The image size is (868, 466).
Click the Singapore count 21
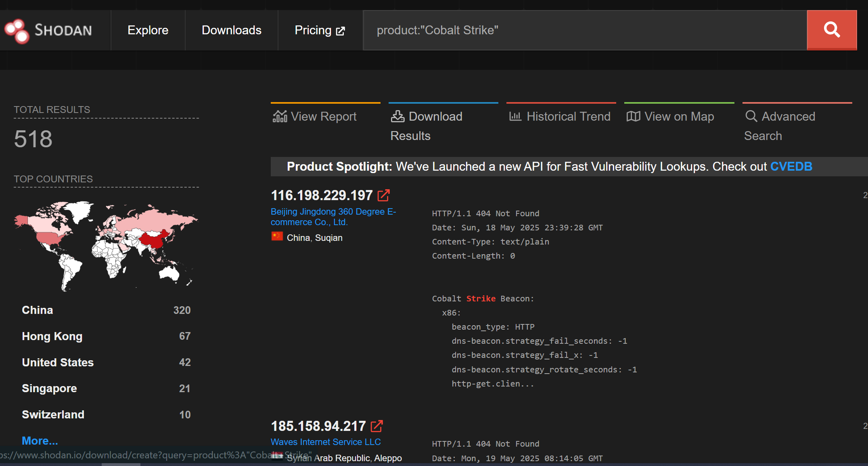click(x=184, y=388)
